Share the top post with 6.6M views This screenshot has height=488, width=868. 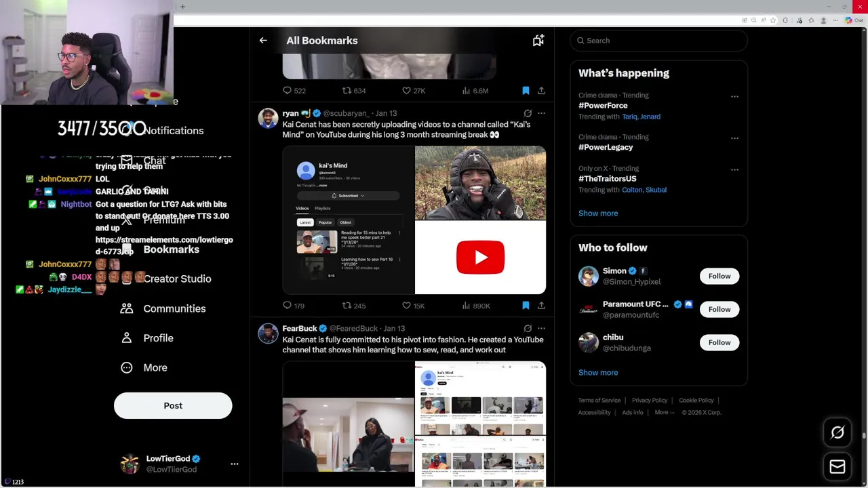pyautogui.click(x=541, y=90)
